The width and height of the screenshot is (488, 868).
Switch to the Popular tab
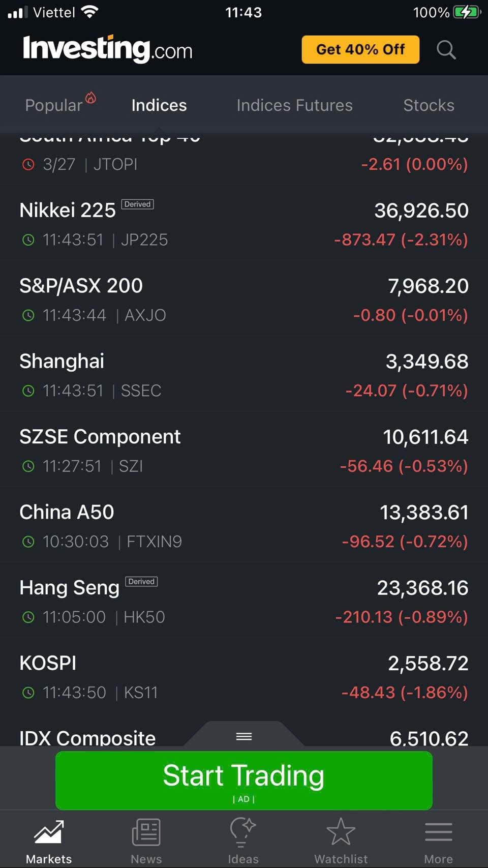coord(54,105)
